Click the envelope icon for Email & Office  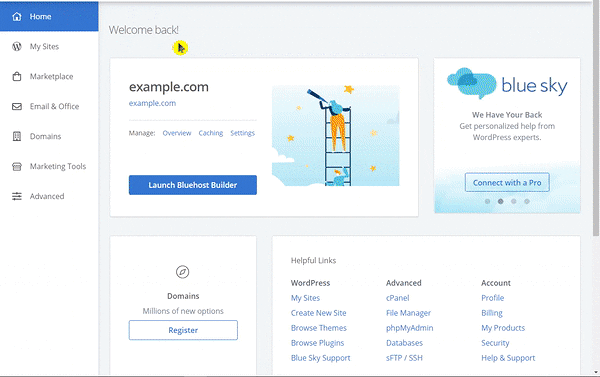pyautogui.click(x=16, y=106)
